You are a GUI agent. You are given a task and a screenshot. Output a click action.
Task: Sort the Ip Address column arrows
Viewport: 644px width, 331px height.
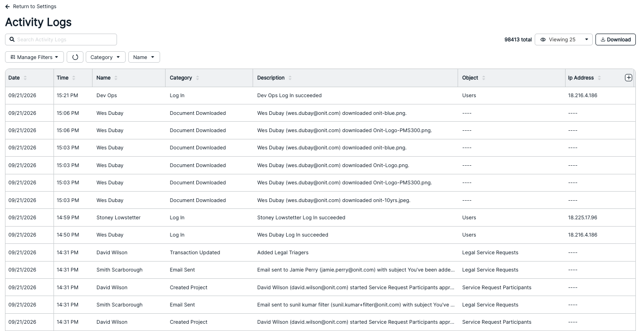tap(599, 78)
